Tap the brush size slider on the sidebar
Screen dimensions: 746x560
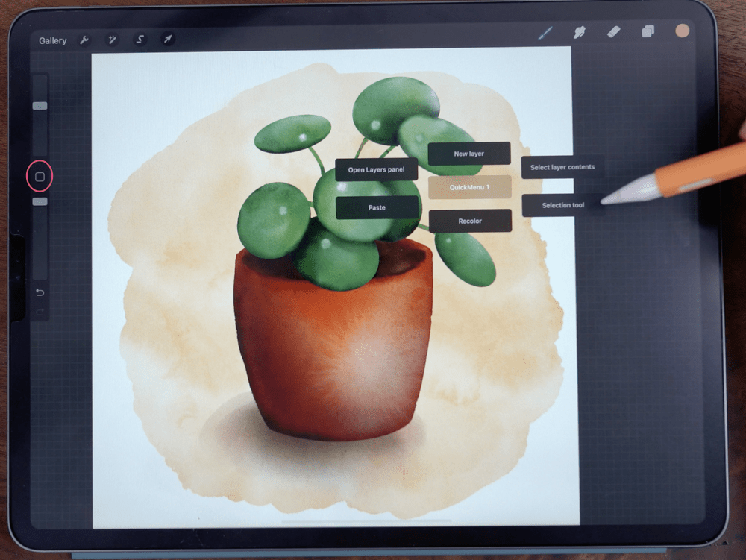tap(39, 104)
